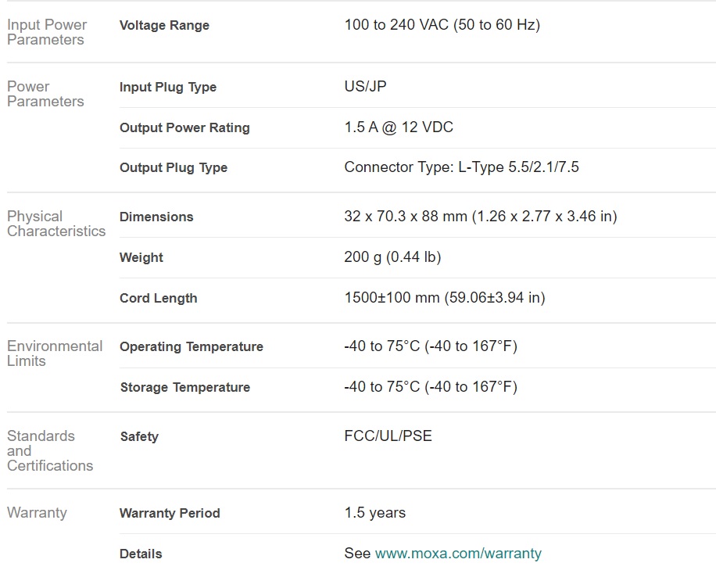Click the FCC/UL/PSE safety value
The height and width of the screenshot is (588, 716).
388,436
